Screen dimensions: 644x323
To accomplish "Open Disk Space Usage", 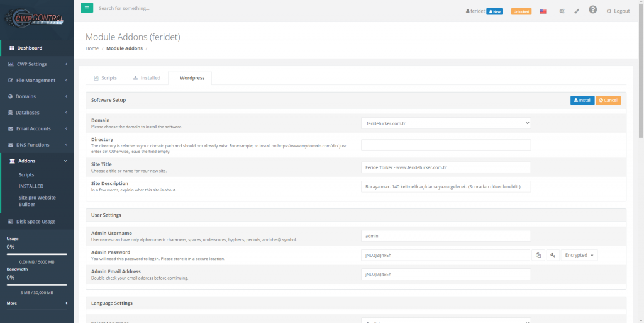I will (37, 222).
